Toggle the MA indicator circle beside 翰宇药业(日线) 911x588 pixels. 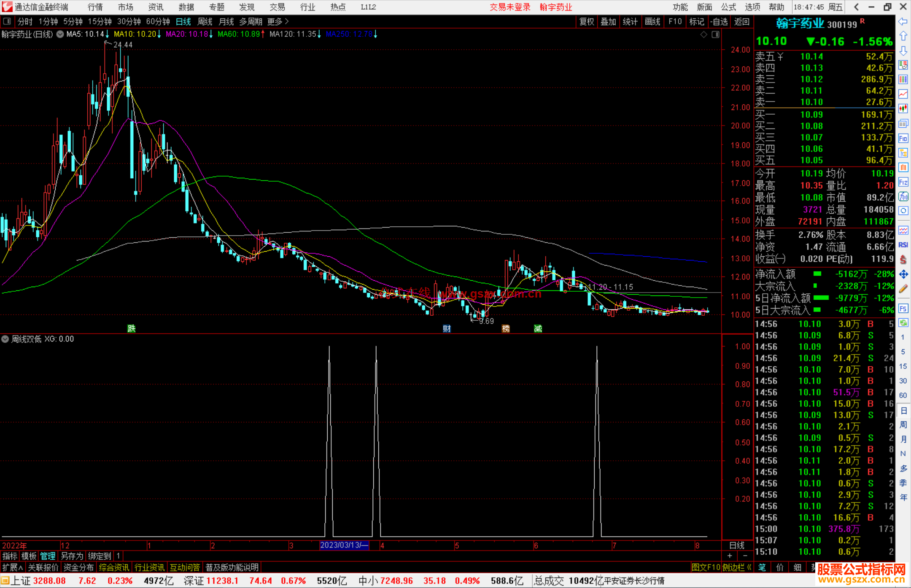tap(60, 35)
